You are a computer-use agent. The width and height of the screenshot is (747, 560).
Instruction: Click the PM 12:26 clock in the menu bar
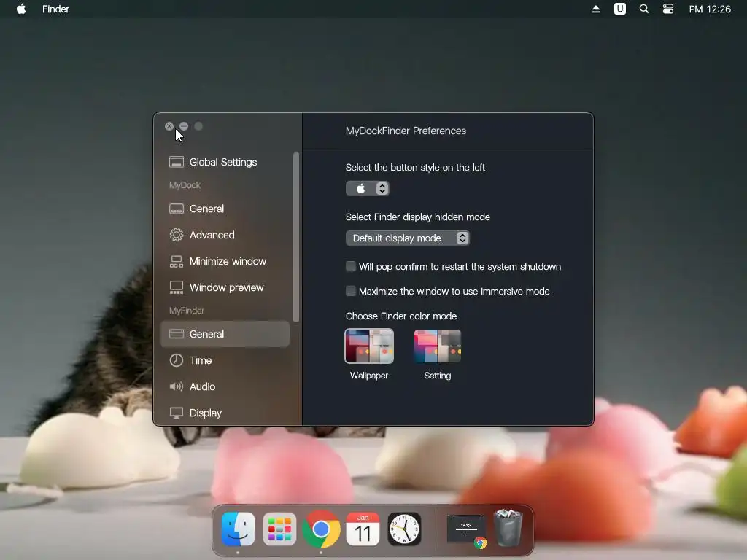710,9
